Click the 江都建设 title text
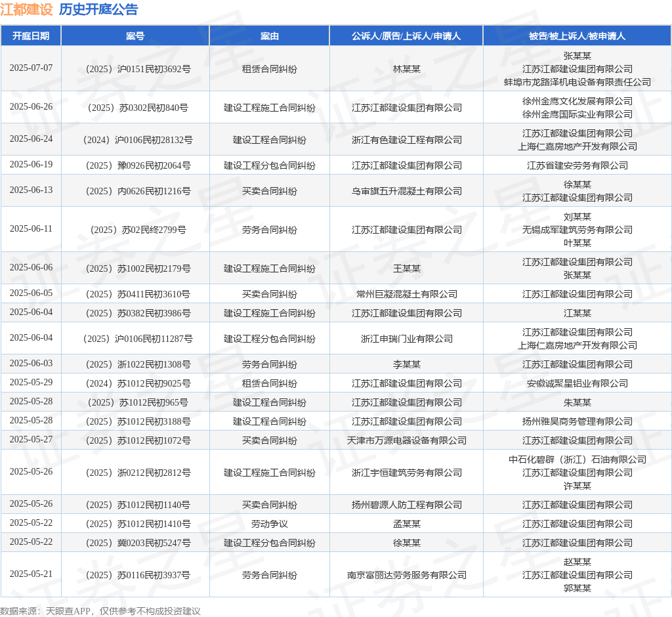Image resolution: width=672 pixels, height=617 pixels. pyautogui.click(x=26, y=9)
